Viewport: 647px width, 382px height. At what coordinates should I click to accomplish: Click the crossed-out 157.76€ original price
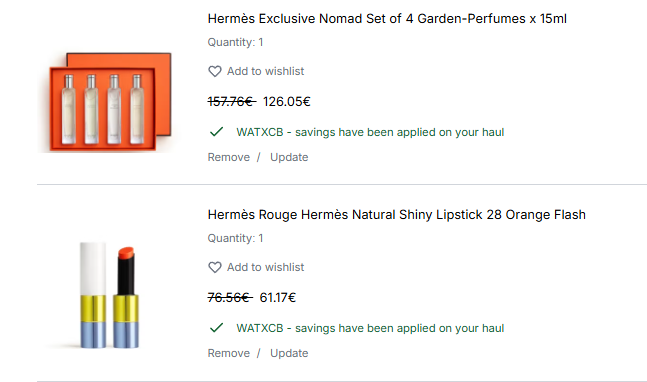[231, 101]
